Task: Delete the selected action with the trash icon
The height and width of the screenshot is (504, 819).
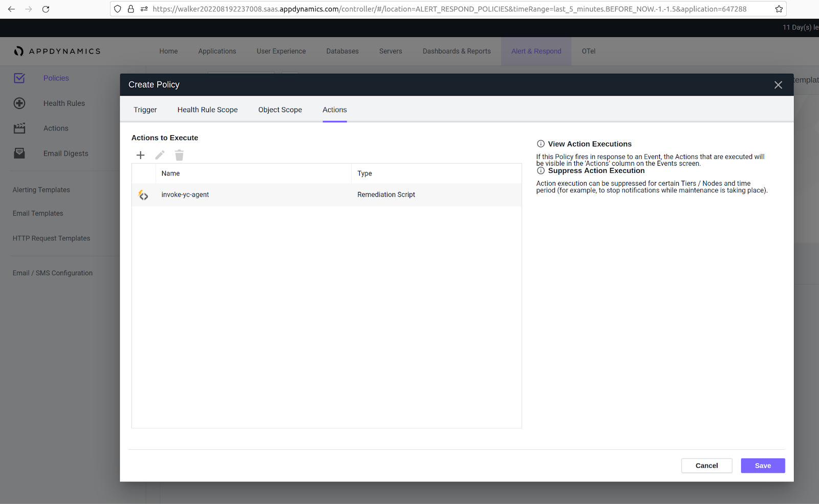Action: click(179, 155)
